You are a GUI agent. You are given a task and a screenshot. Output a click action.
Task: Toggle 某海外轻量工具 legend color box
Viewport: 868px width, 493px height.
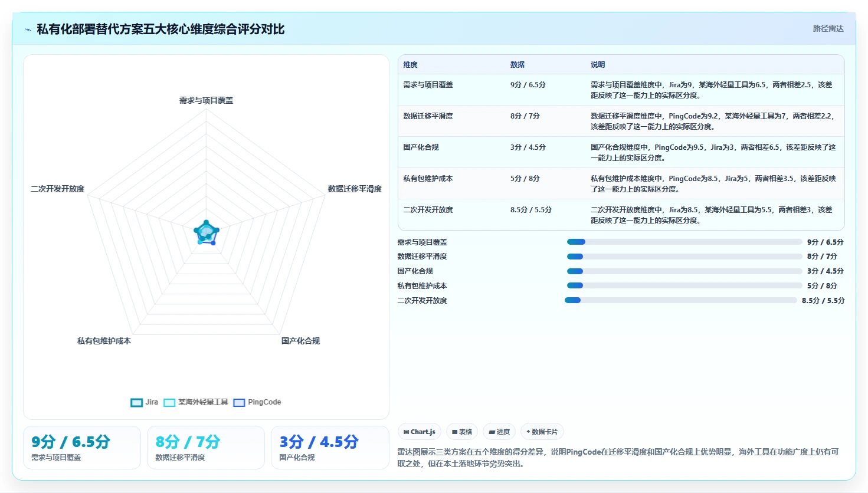169,403
